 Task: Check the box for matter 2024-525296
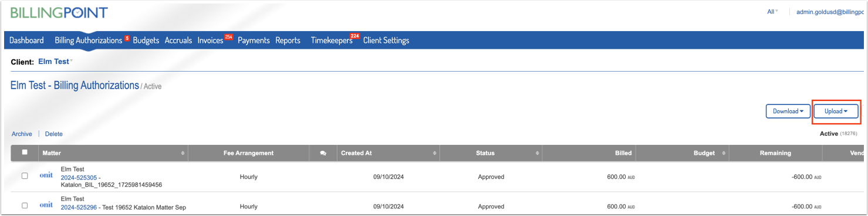pos(25,206)
